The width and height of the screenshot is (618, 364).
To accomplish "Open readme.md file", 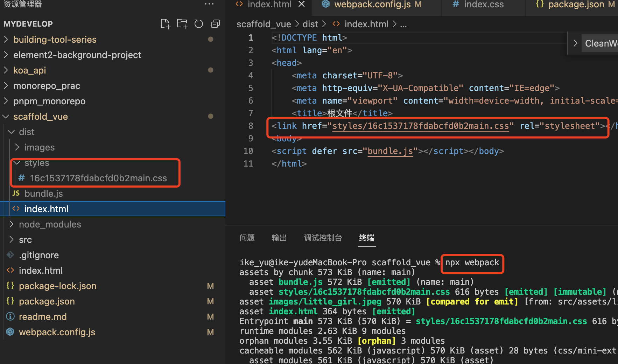I will pos(42,317).
